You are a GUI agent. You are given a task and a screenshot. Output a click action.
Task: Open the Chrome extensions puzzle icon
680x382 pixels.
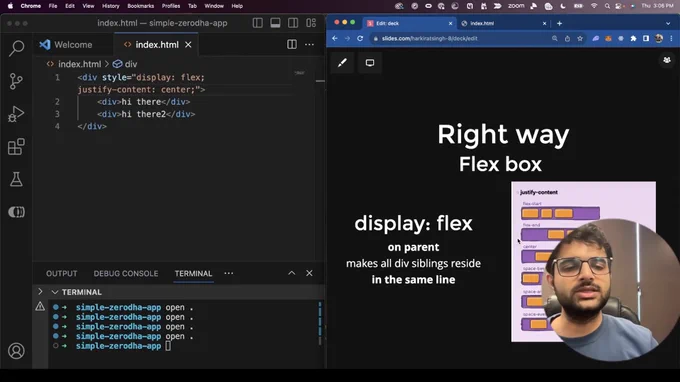(633, 38)
